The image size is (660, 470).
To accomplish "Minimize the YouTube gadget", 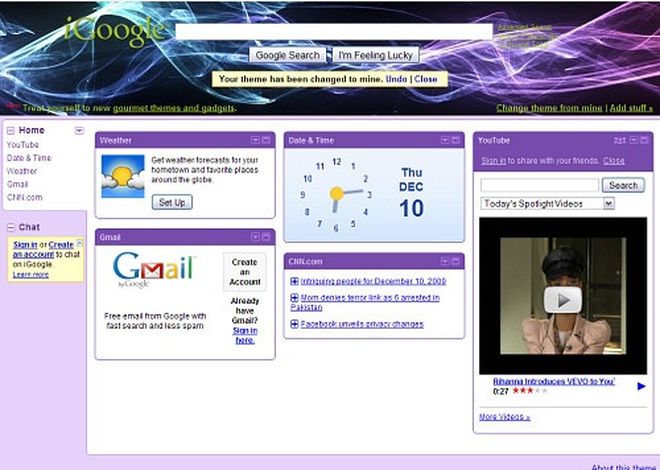I will tap(644, 140).
